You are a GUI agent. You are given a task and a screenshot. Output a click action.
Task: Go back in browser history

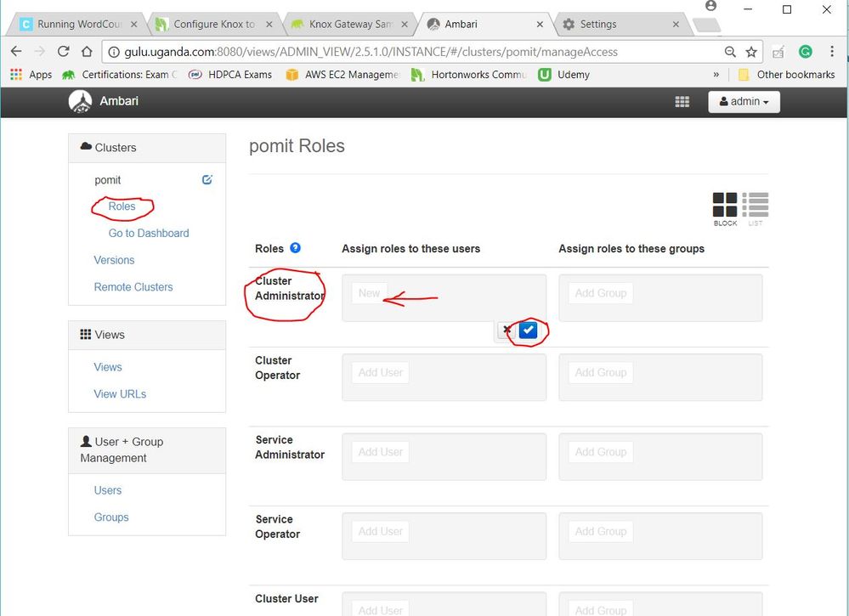16,52
